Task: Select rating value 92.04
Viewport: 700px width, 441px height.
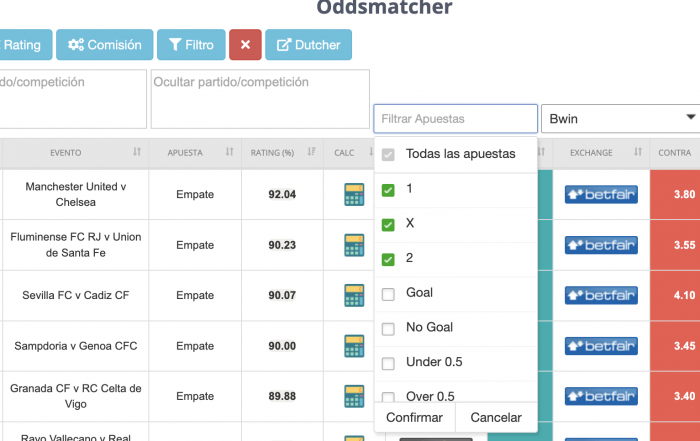Action: pyautogui.click(x=282, y=194)
